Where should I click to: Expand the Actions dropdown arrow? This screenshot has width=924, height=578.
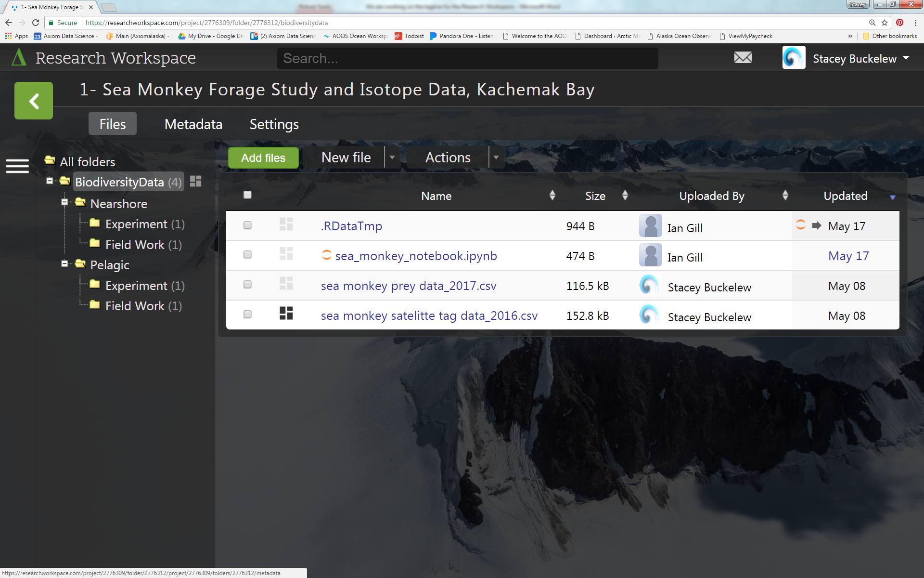496,158
